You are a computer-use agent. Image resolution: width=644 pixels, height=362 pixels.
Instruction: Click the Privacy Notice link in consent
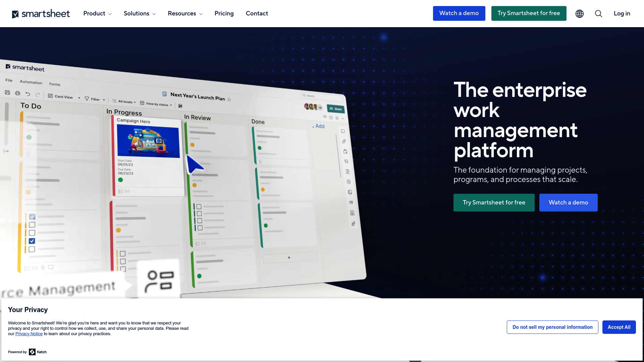29,334
